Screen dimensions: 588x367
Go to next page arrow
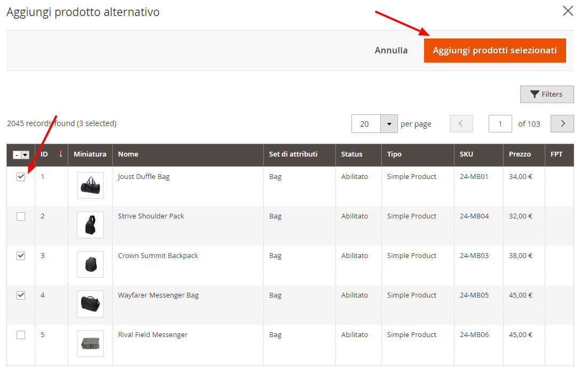pyautogui.click(x=562, y=123)
